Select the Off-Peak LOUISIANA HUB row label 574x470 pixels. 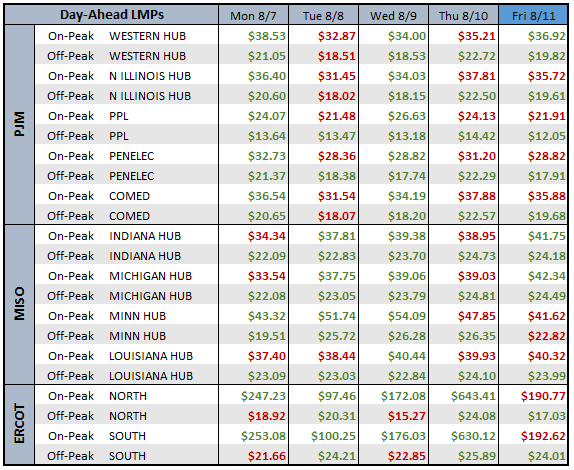120,376
